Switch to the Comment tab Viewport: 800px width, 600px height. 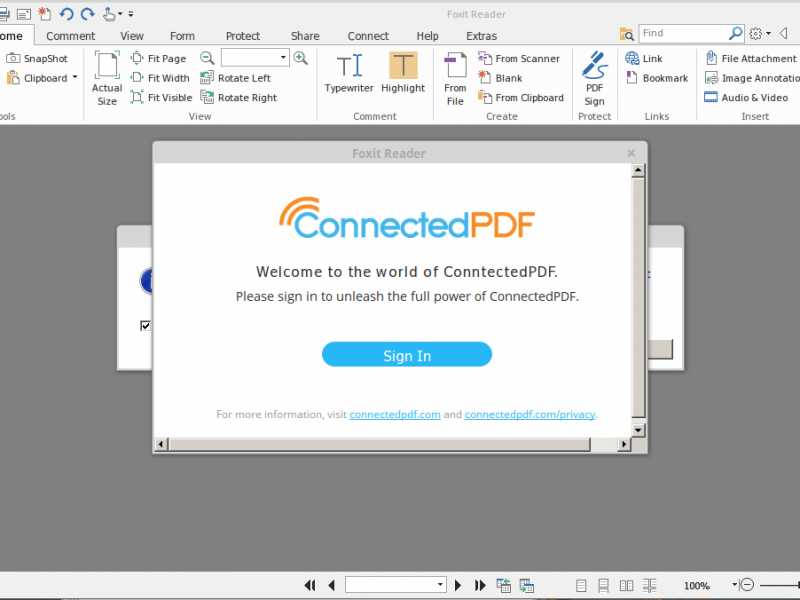click(x=70, y=36)
